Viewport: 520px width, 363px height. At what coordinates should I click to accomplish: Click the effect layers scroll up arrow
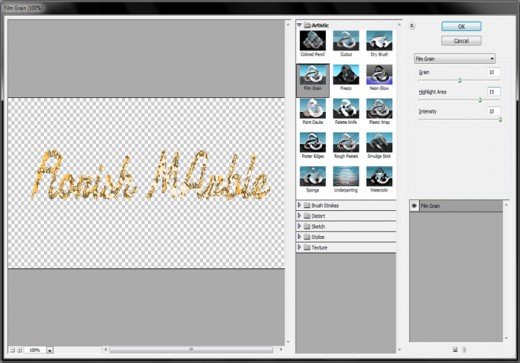(x=506, y=204)
